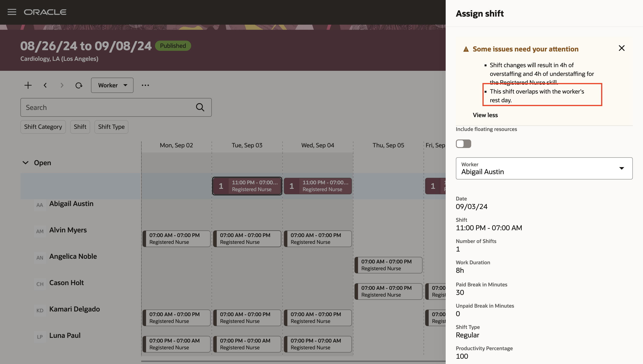
Task: Toggle Include floating resources switch
Action: [463, 144]
